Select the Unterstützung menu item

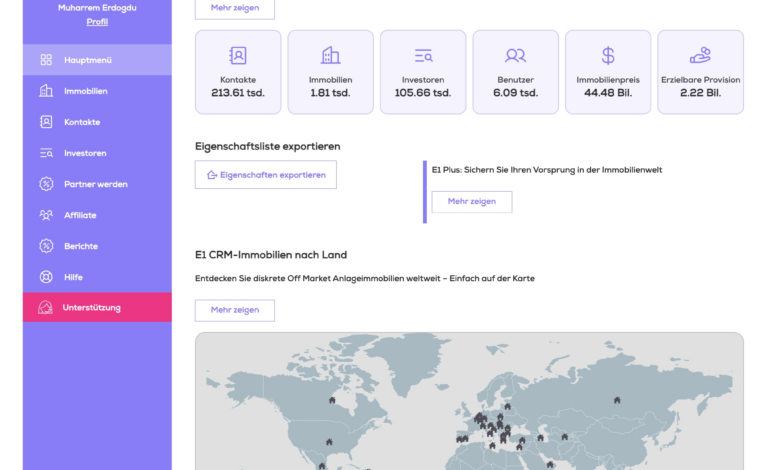[x=91, y=307]
